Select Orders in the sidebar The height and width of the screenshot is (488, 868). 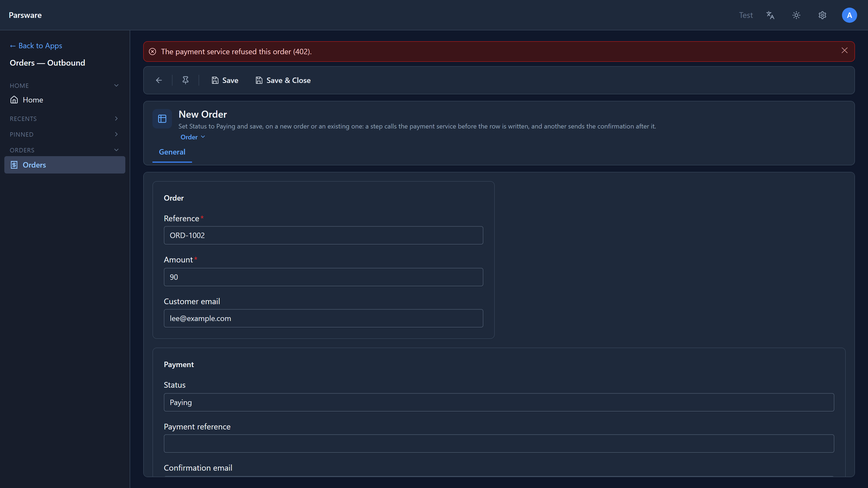click(x=64, y=165)
